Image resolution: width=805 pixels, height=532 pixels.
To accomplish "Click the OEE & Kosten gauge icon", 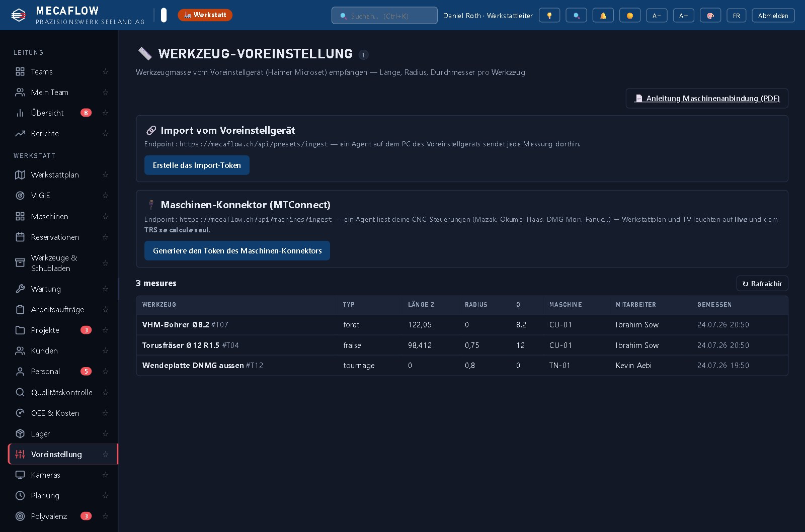I will tap(20, 413).
